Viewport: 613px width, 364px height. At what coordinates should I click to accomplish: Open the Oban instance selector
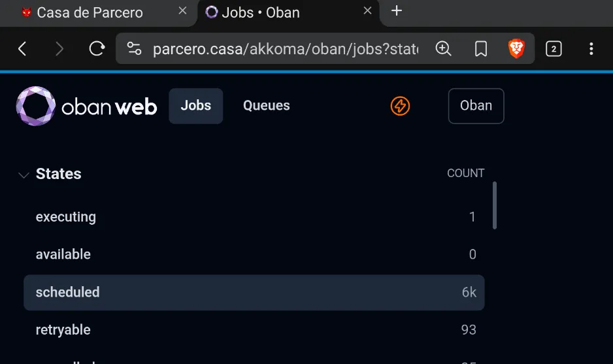pos(476,106)
